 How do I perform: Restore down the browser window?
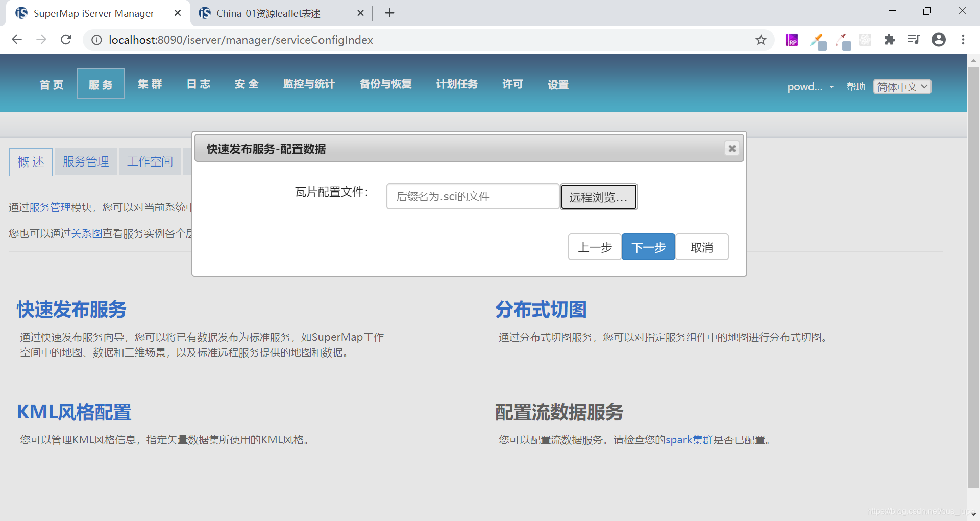coord(927,11)
